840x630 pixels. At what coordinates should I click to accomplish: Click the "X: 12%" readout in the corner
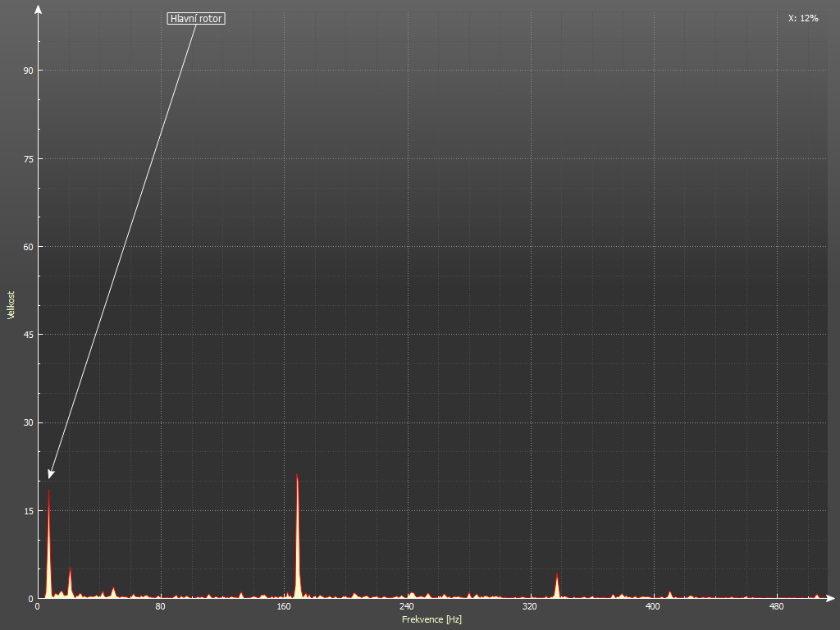(x=802, y=18)
